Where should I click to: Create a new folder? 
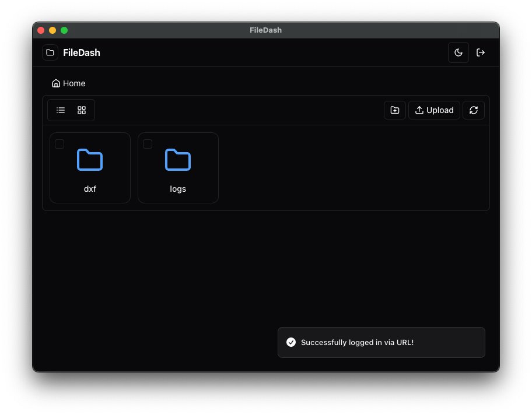[394, 110]
